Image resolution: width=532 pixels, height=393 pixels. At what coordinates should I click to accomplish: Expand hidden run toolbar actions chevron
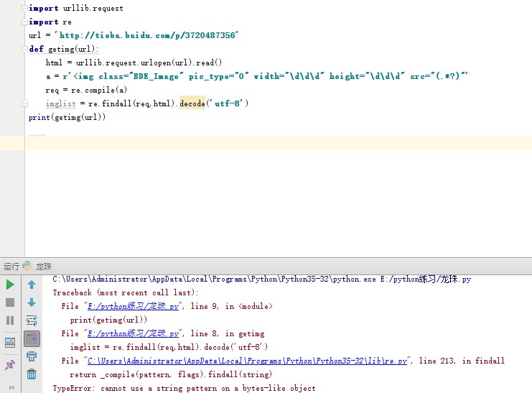pos(10,387)
